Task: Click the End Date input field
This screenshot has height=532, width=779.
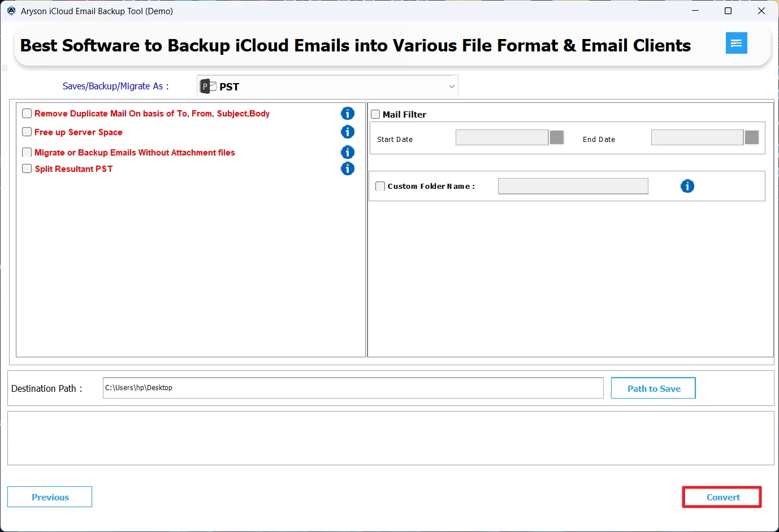Action: (697, 137)
